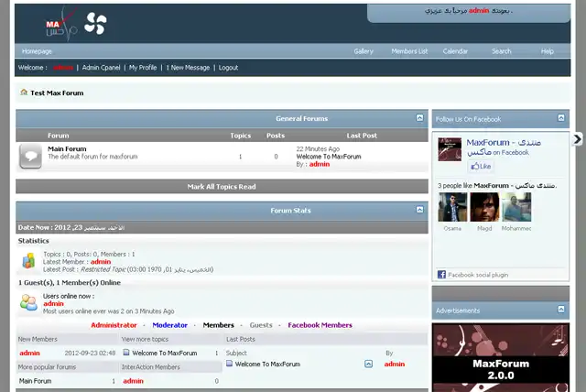Click the right arrow tab on sidebar edge

578,139
